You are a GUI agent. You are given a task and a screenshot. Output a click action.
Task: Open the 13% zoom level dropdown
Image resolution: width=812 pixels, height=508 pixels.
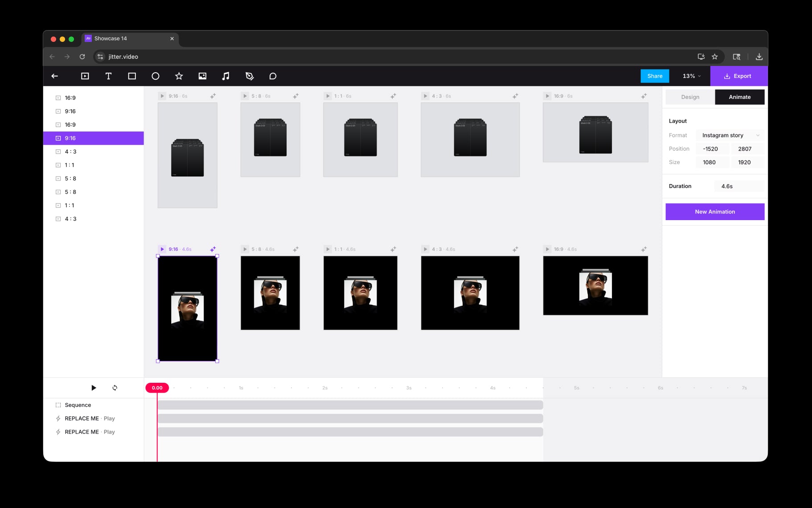click(691, 76)
